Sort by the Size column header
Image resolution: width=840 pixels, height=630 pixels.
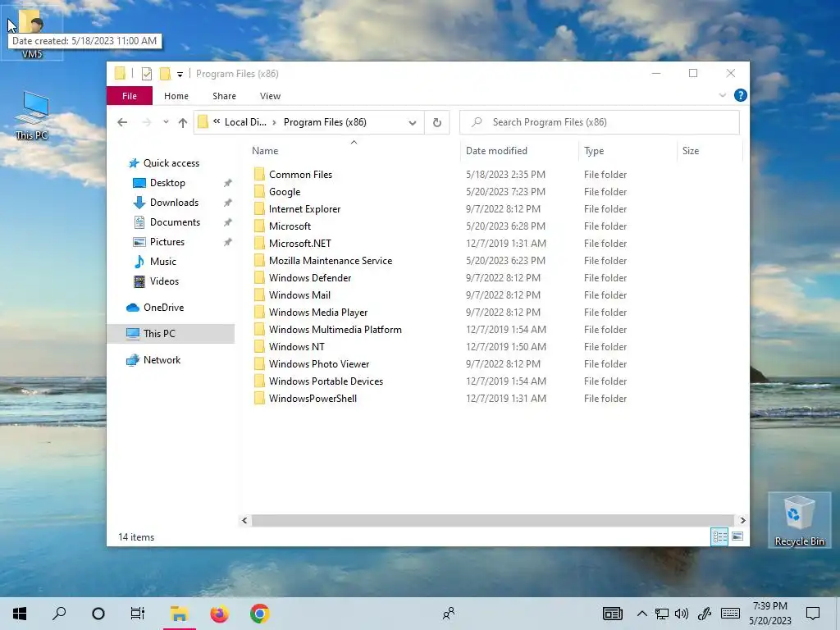coord(710,151)
